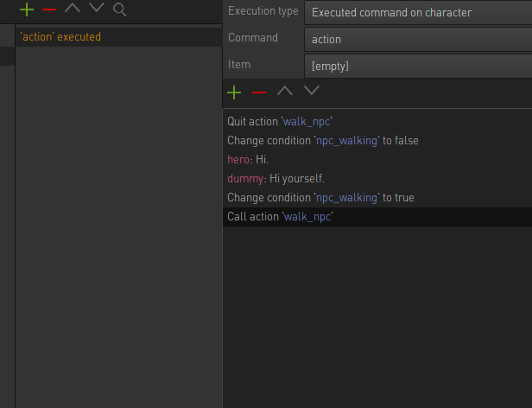
Task: Select "Change condition npc_walking to false" line
Action: (377, 141)
